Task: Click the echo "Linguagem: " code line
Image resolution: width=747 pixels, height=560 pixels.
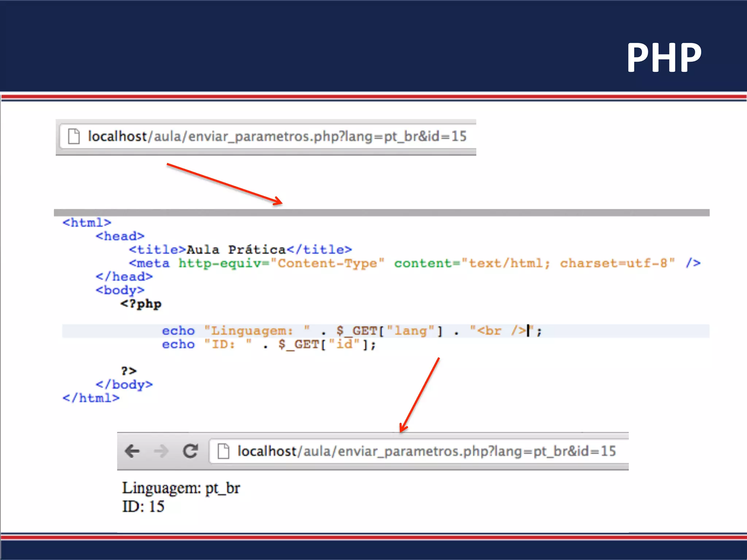Action: pyautogui.click(x=352, y=331)
